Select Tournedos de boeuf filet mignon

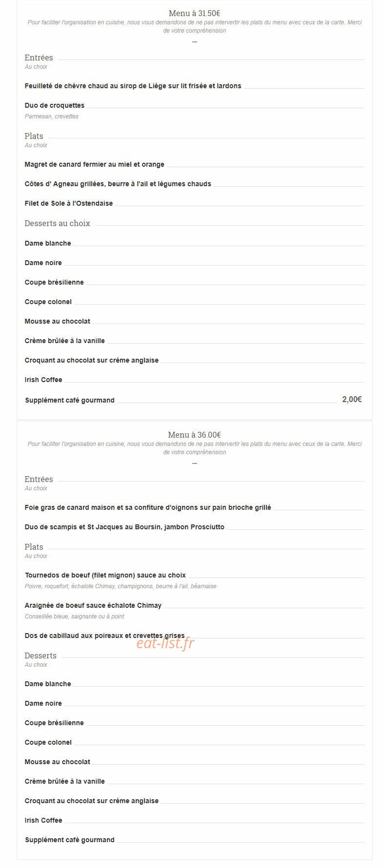[x=105, y=575]
